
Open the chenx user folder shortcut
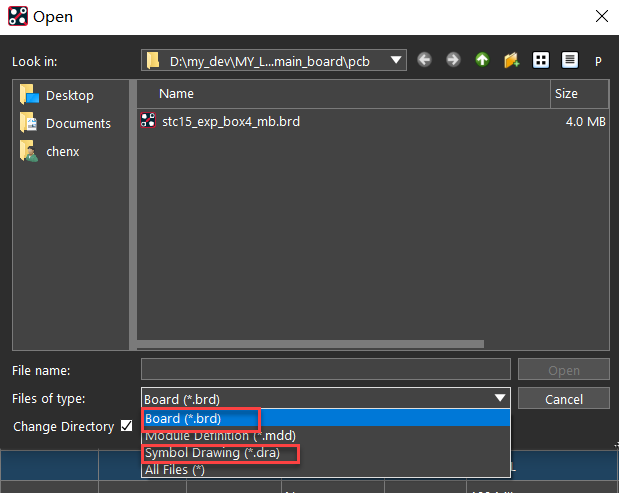50,152
